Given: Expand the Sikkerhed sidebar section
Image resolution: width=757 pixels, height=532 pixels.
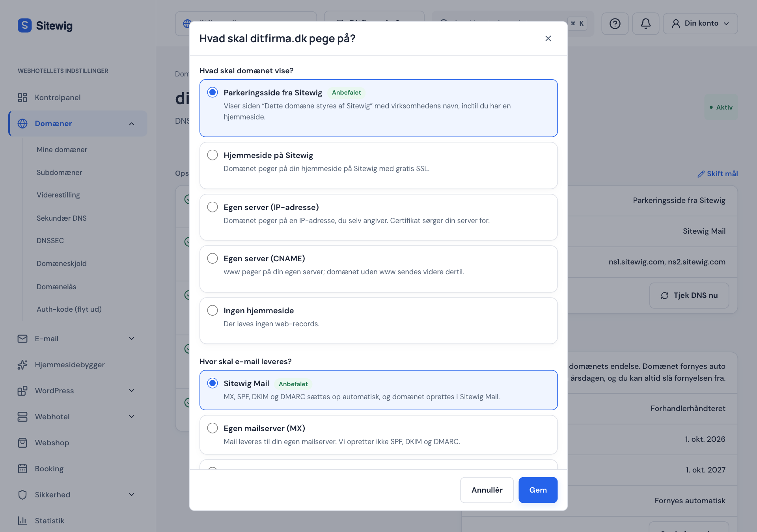Looking at the screenshot, I should point(132,495).
